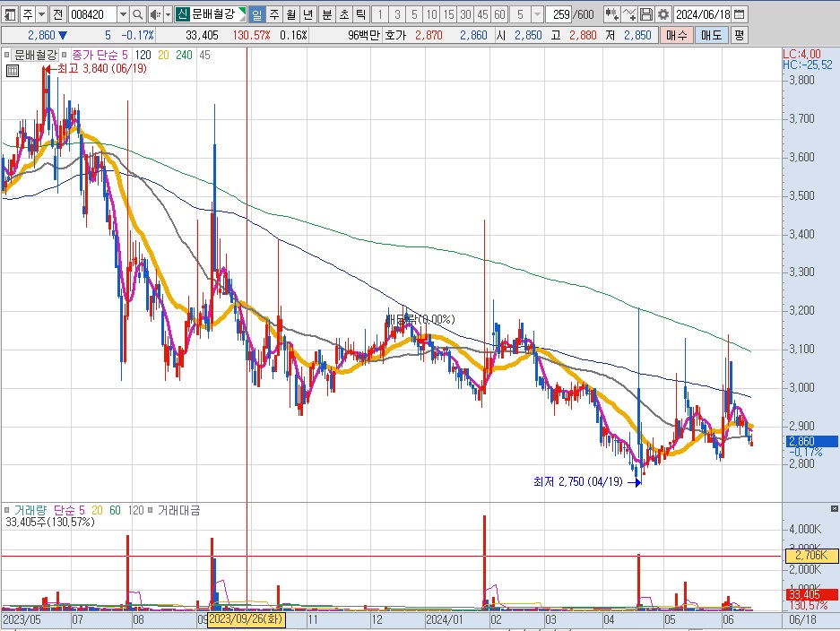
Task: Select the 60 interval button
Action: click(500, 14)
